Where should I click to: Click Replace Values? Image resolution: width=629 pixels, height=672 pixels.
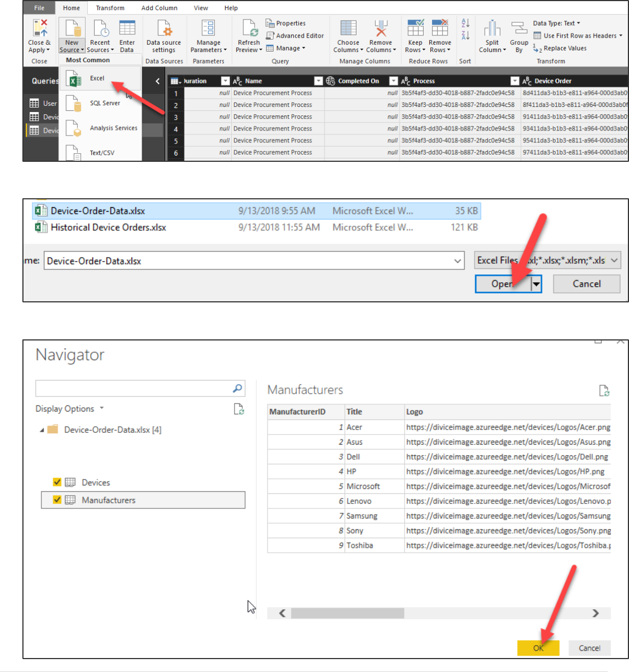click(x=560, y=48)
